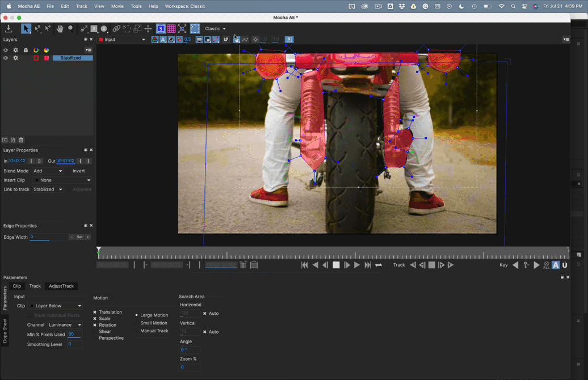Screen dimensions: 588x380
Task: Open Channel Luminance dropdown
Action: 65,325
